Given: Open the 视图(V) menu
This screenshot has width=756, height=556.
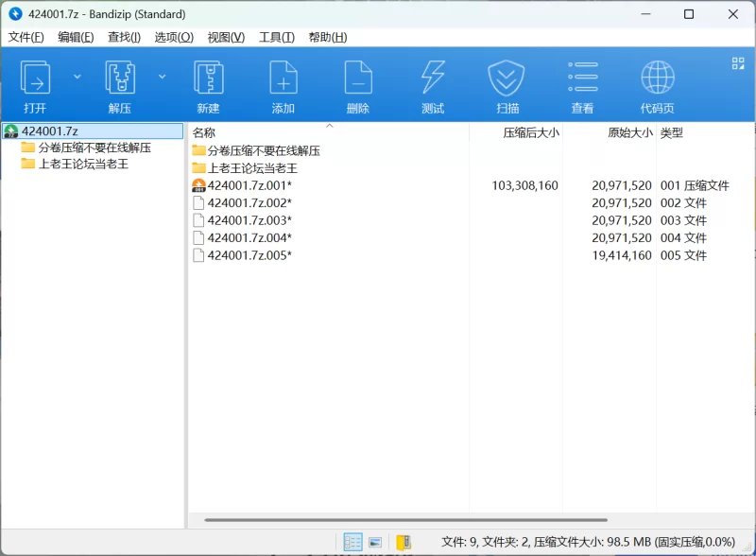Looking at the screenshot, I should (x=226, y=37).
